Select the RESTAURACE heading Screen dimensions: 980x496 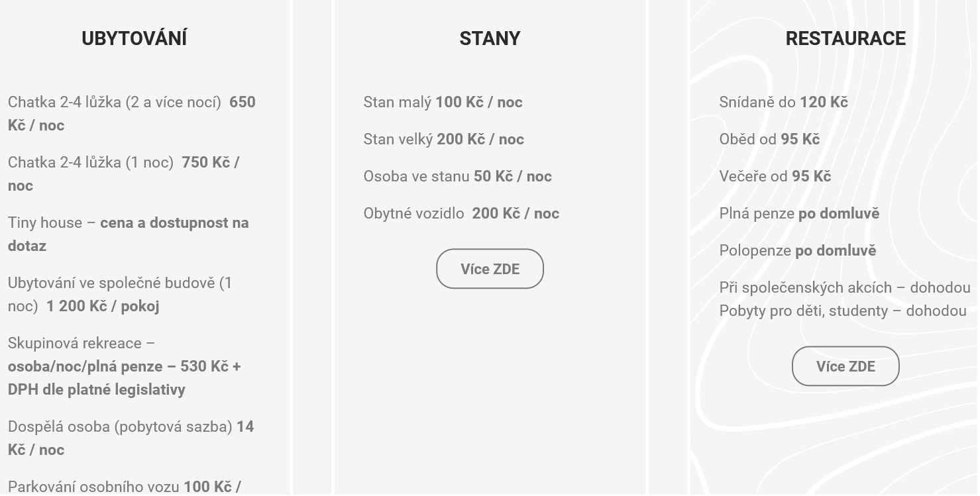(x=845, y=38)
